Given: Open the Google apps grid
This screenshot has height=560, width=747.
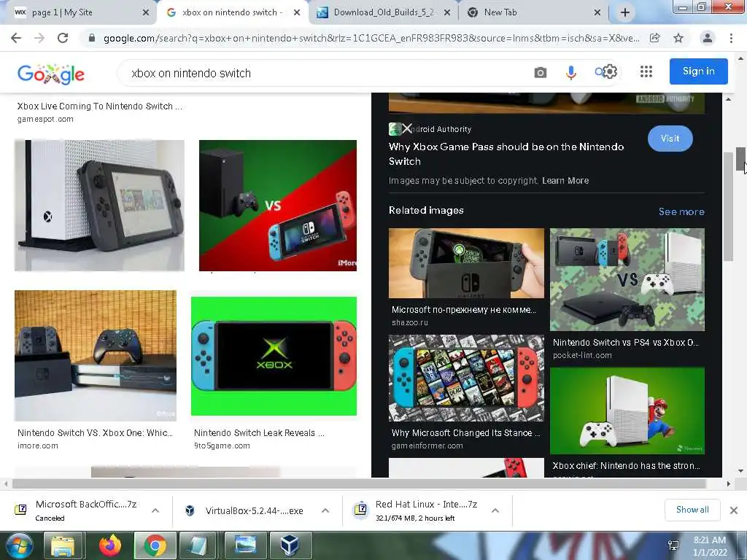Looking at the screenshot, I should (646, 72).
